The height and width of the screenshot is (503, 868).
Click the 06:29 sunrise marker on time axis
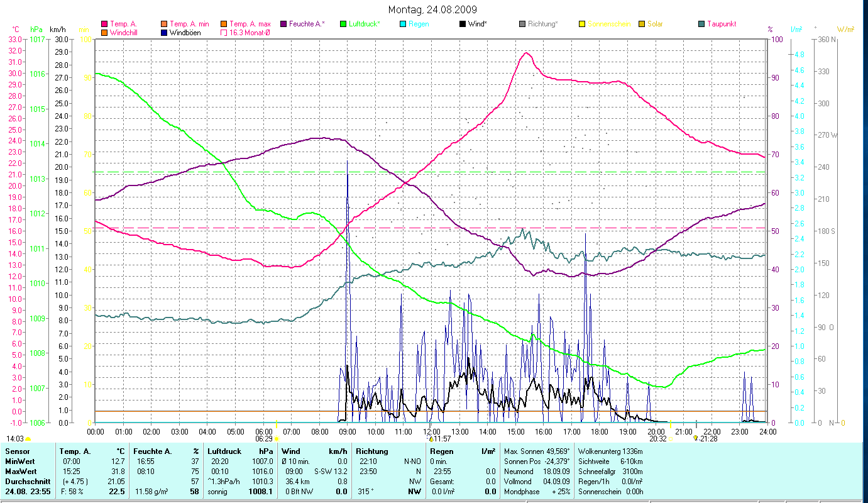(265, 438)
